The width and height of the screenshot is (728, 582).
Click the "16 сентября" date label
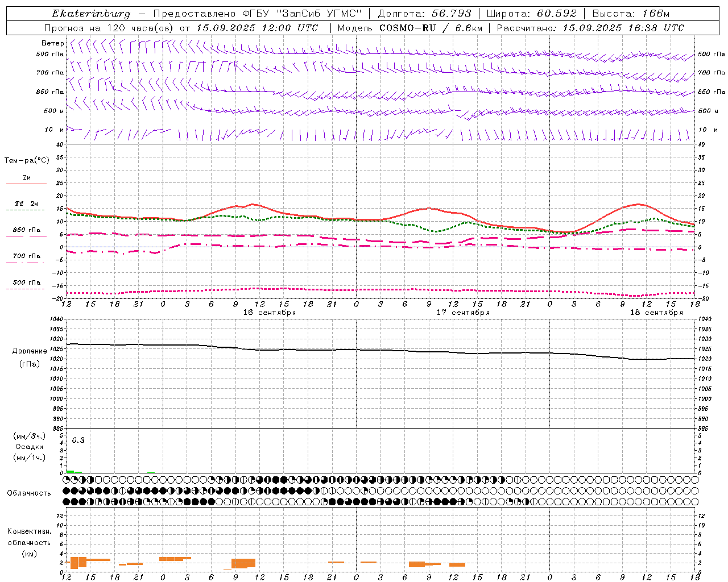click(x=270, y=313)
